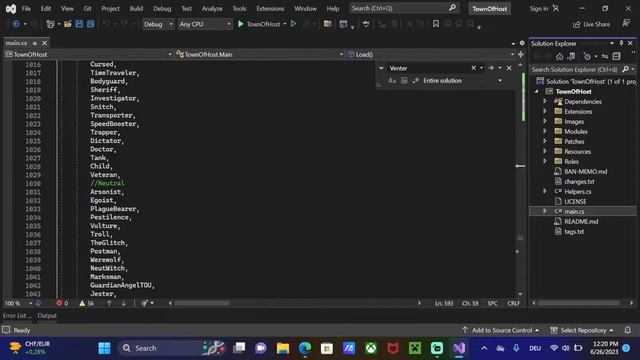Switch views icon in Solution Explorer toolbar
This screenshot has width=640, height=360.
tap(571, 56)
